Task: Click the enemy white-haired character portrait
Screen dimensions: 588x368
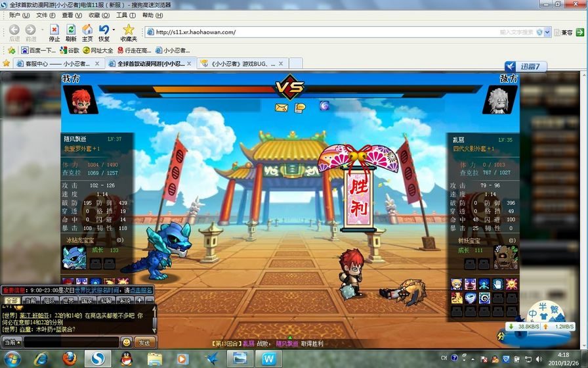Action: click(499, 100)
